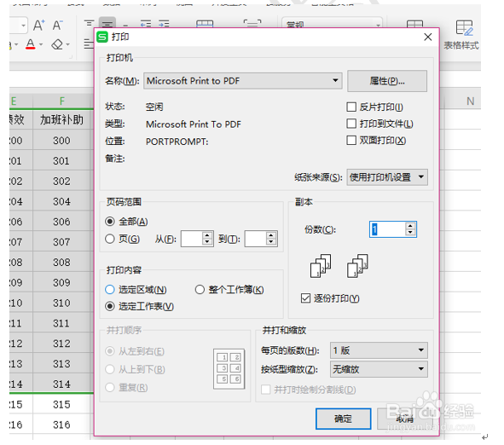Click cell with value 300 in column F
Viewport: 504px width, 445px height.
[x=61, y=141]
